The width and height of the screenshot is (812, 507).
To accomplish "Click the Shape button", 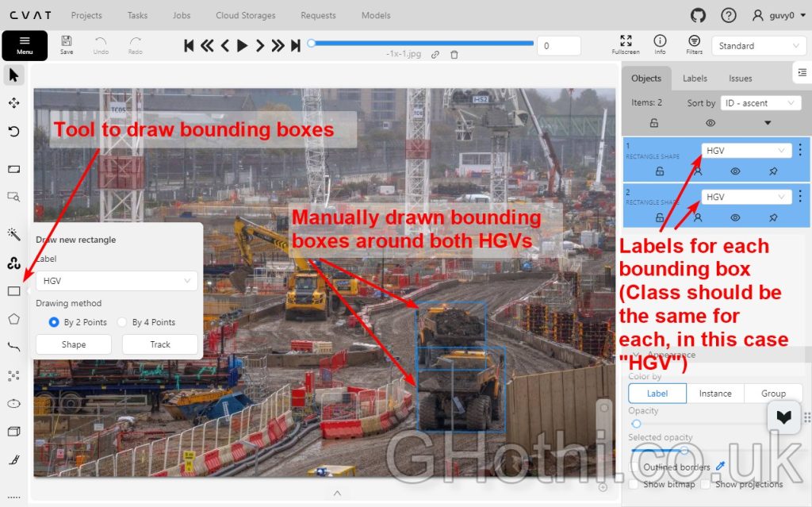I will [x=74, y=344].
